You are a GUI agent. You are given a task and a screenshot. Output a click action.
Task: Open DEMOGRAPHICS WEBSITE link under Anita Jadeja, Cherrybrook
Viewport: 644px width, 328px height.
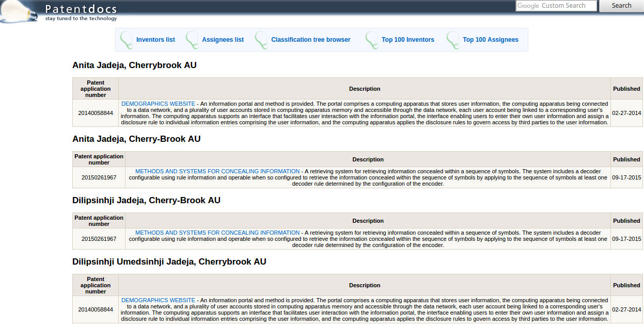158,104
